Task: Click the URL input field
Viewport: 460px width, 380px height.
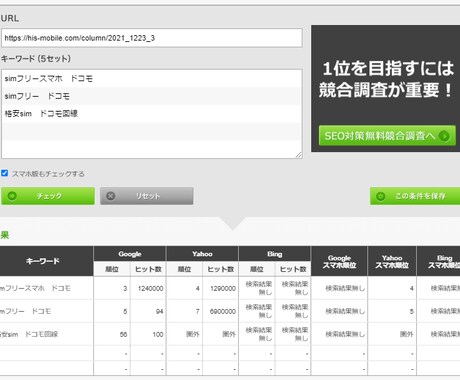Action: (x=152, y=38)
